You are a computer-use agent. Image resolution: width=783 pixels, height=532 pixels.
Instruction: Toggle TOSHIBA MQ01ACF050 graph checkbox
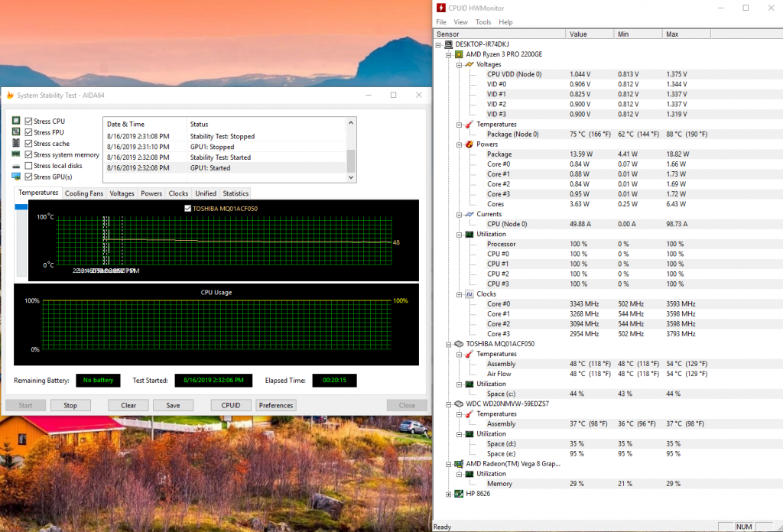[x=188, y=209]
